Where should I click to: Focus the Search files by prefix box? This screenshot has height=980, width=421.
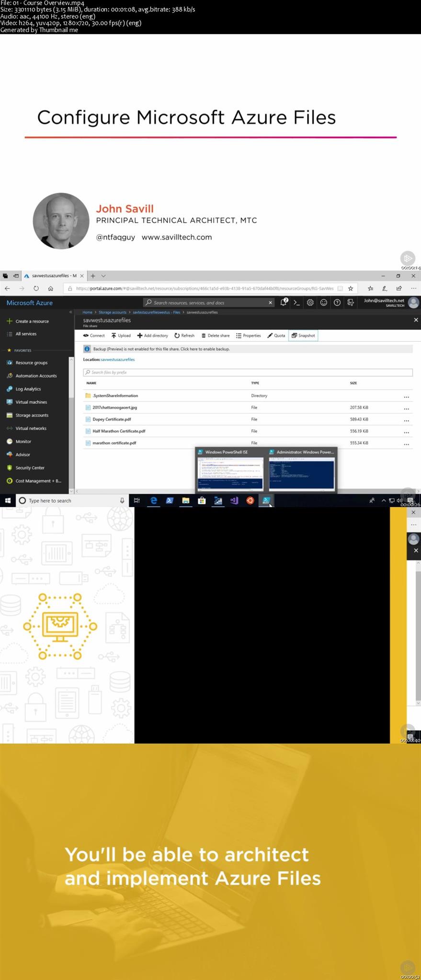[248, 372]
